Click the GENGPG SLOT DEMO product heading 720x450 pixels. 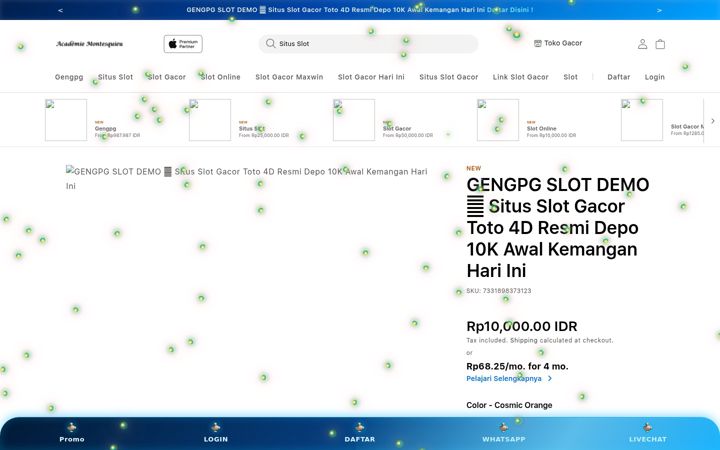pyautogui.click(x=558, y=228)
